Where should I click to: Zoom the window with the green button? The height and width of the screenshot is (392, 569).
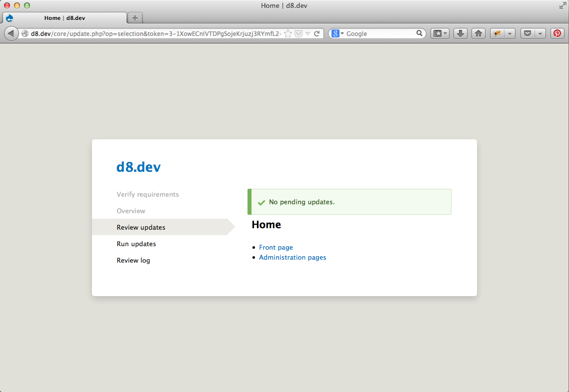coord(27,5)
